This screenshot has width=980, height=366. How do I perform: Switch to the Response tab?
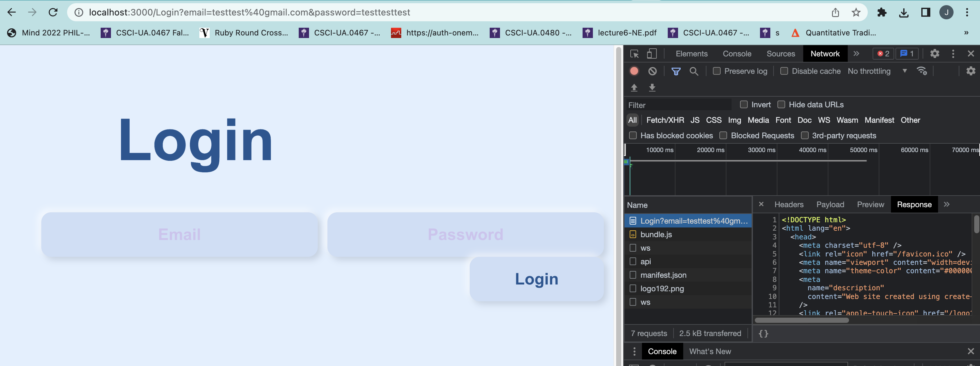[x=915, y=204]
